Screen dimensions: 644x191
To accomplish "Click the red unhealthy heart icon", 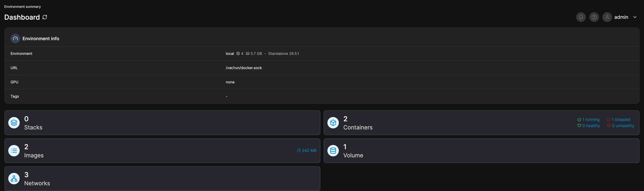I will tap(609, 126).
